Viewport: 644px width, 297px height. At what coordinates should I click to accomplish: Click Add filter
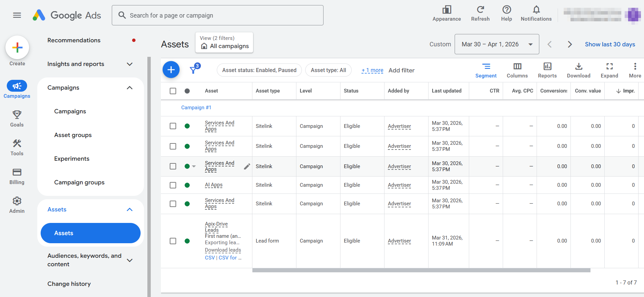401,70
